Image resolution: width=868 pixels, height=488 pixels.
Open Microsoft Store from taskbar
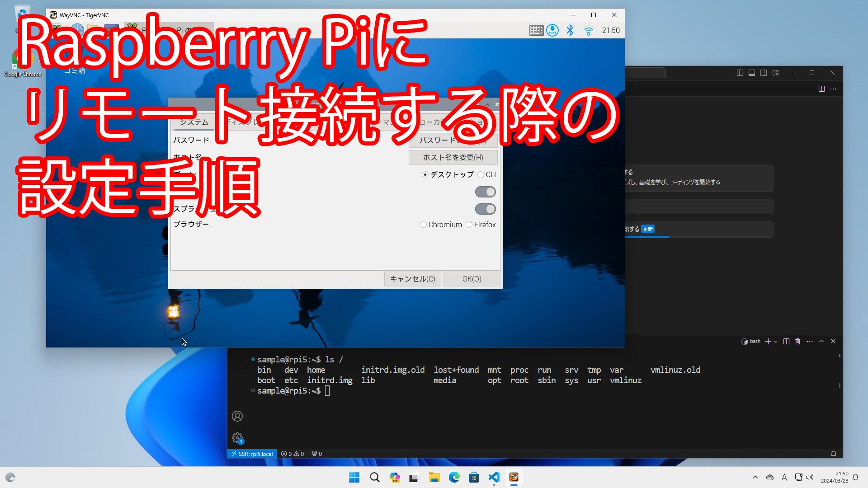click(x=474, y=478)
